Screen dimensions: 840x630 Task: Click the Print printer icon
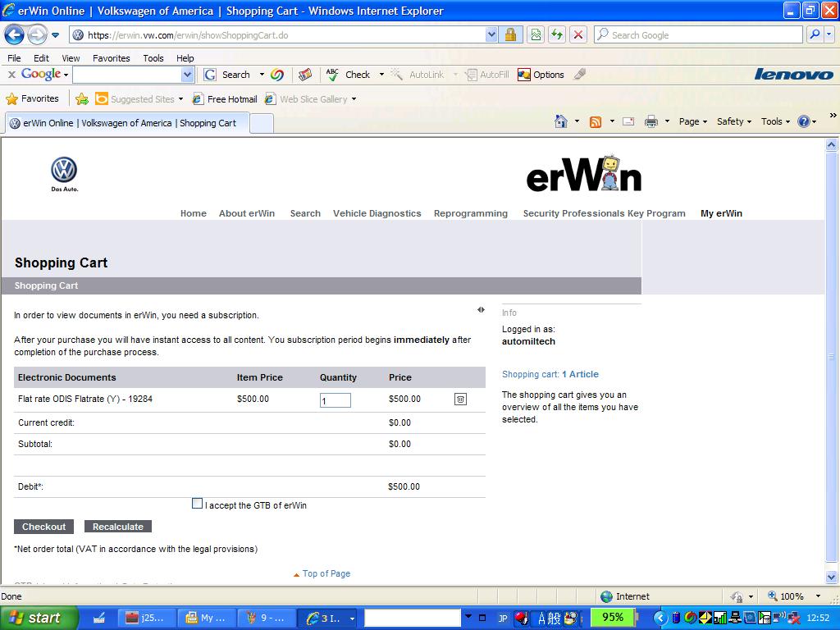click(651, 121)
